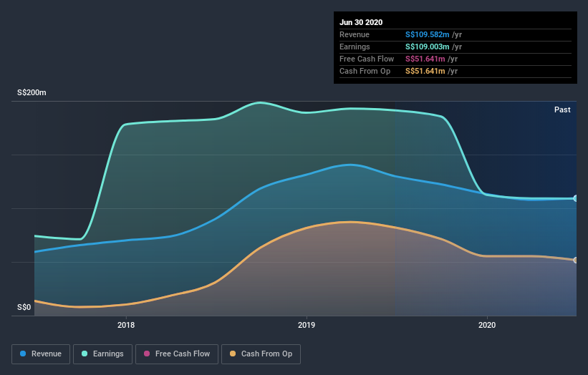The height and width of the screenshot is (375, 588).
Task: Click the Free Cash Flow label in tooltip
Action: (367, 59)
